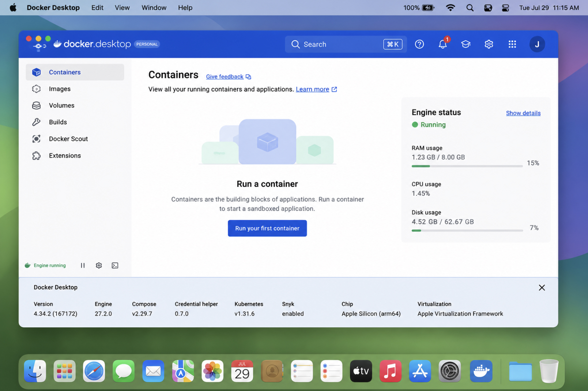Open the J user account avatar

tap(537, 44)
